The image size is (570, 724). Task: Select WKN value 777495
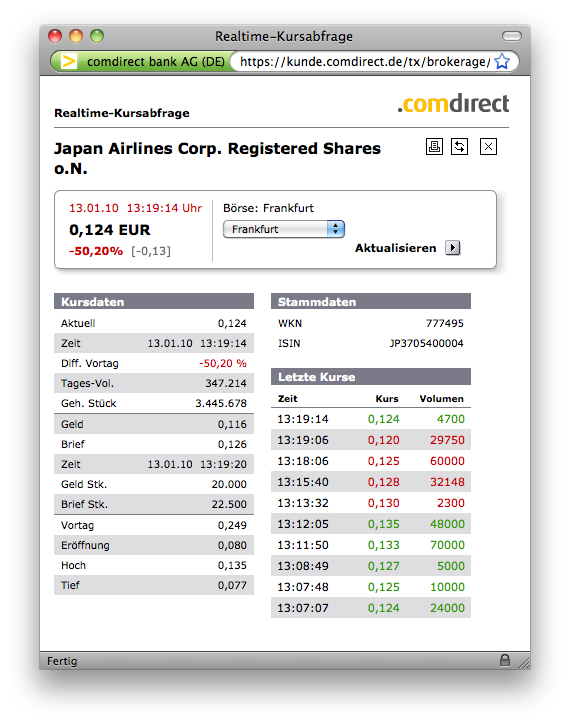pos(444,323)
